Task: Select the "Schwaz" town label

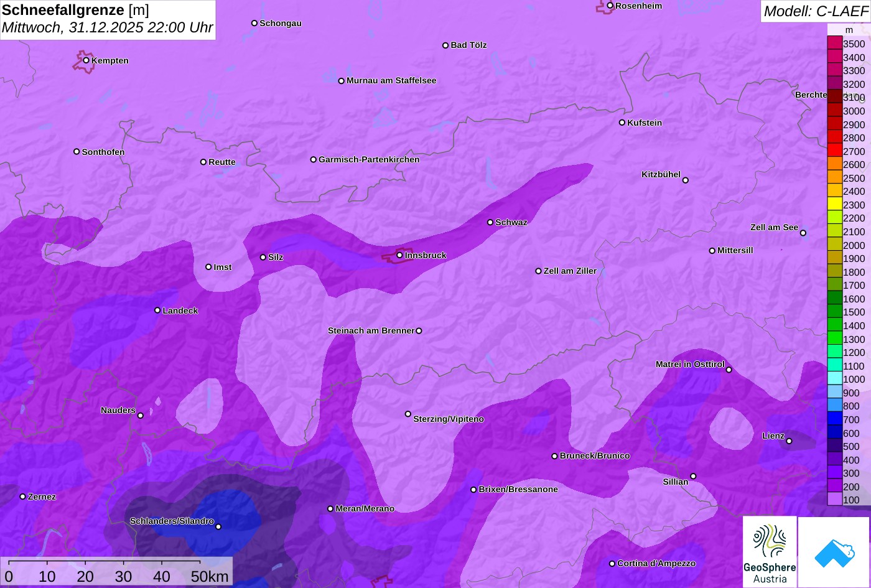Action: 511,223
